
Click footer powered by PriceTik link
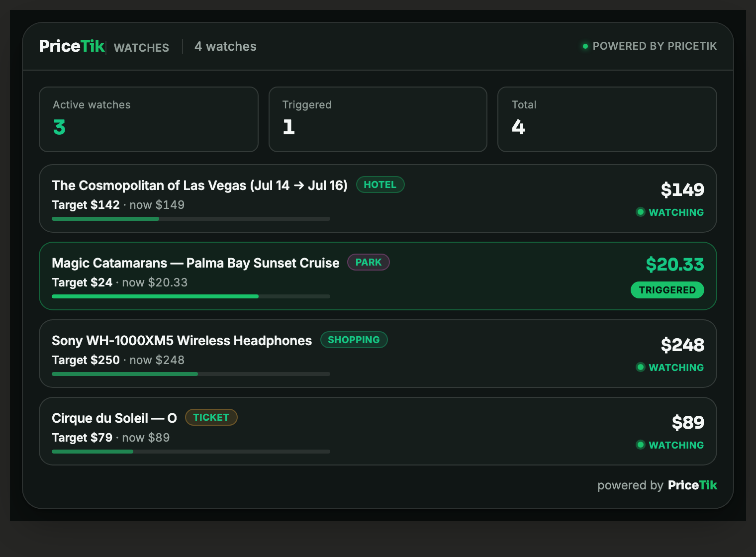tap(657, 485)
